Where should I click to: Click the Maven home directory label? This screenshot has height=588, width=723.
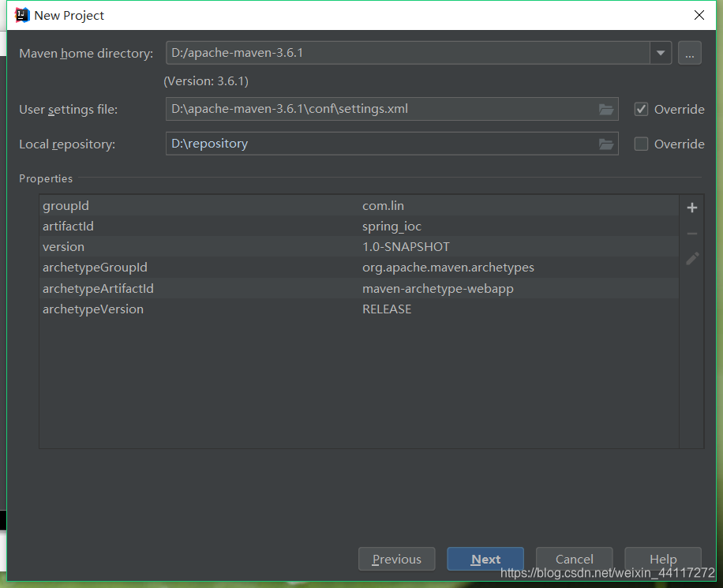pyautogui.click(x=86, y=54)
